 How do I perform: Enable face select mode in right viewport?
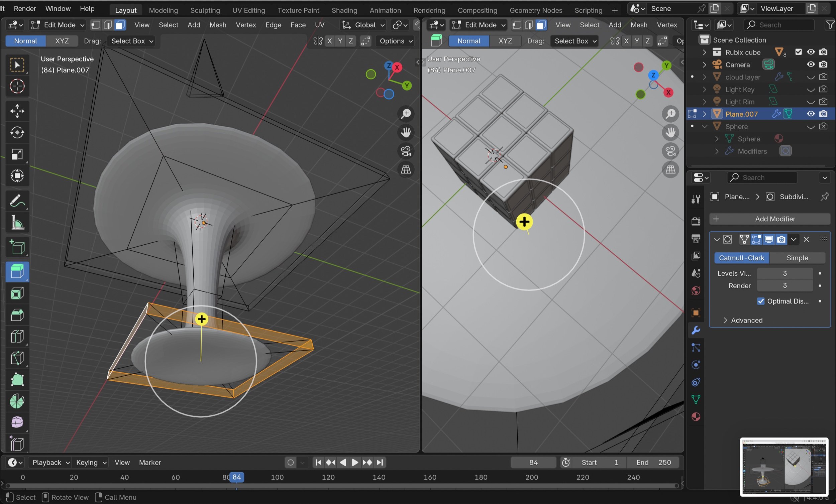coord(541,25)
